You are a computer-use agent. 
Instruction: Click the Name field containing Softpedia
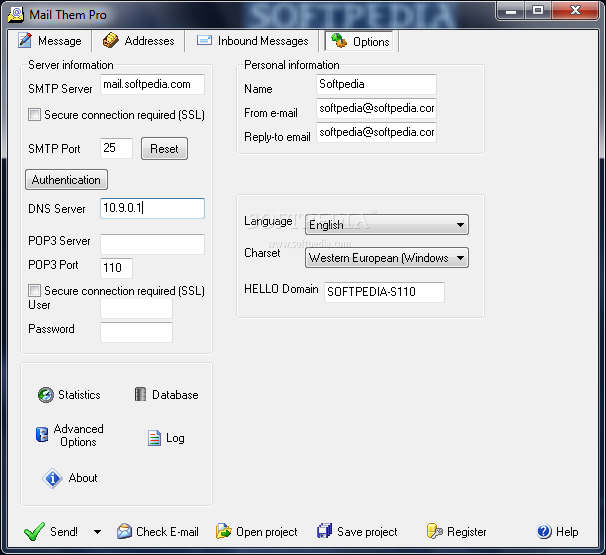tap(376, 84)
